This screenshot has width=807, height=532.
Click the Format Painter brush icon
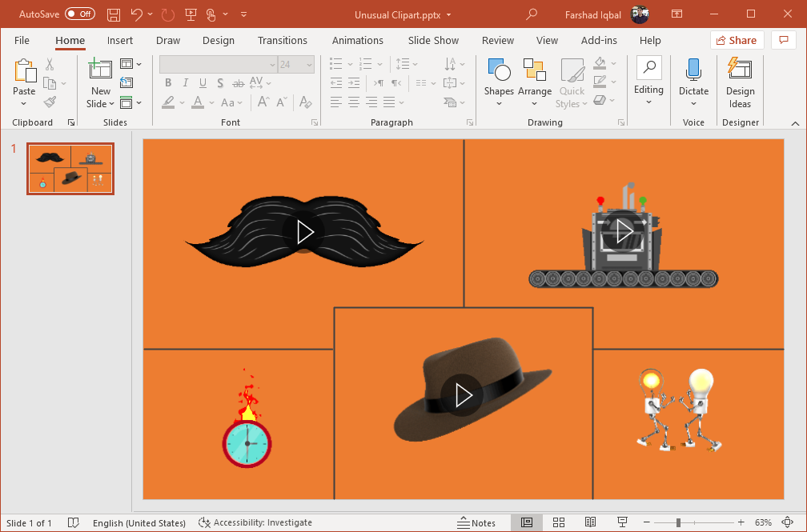click(50, 102)
